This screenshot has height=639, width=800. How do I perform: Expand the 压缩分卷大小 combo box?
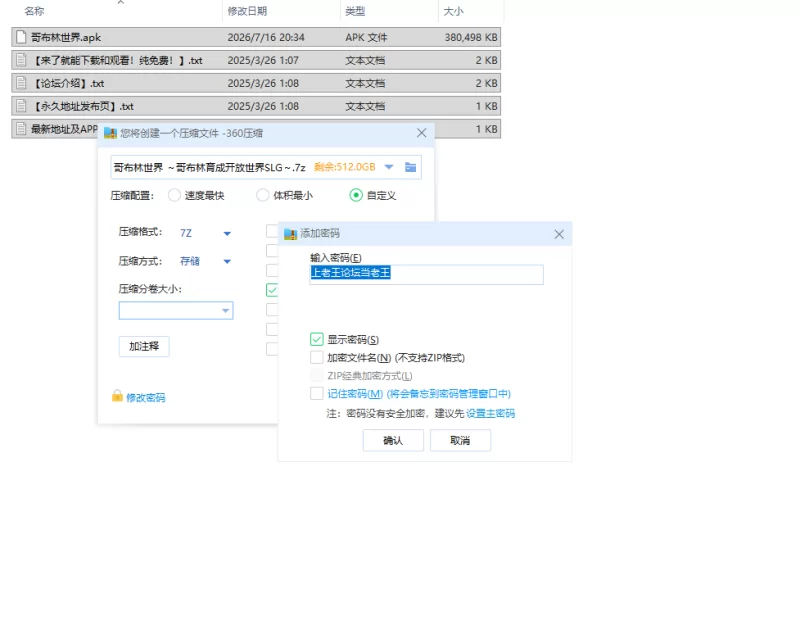pos(226,310)
